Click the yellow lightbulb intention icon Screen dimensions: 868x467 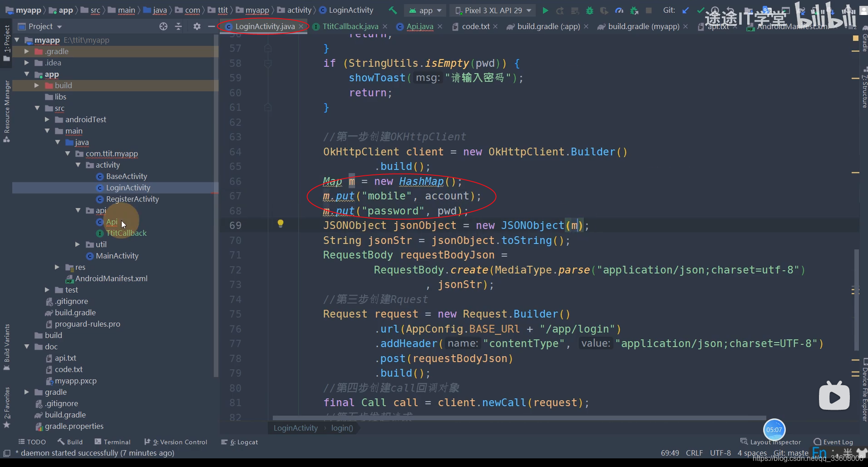click(x=281, y=223)
